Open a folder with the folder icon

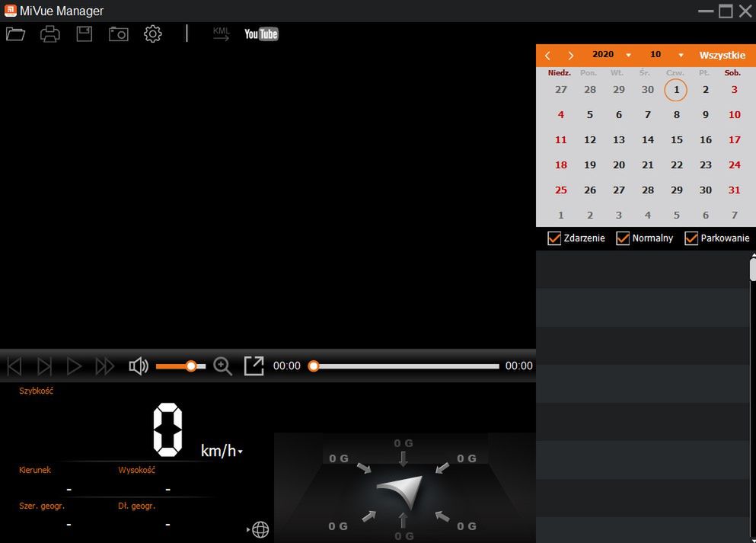[15, 34]
